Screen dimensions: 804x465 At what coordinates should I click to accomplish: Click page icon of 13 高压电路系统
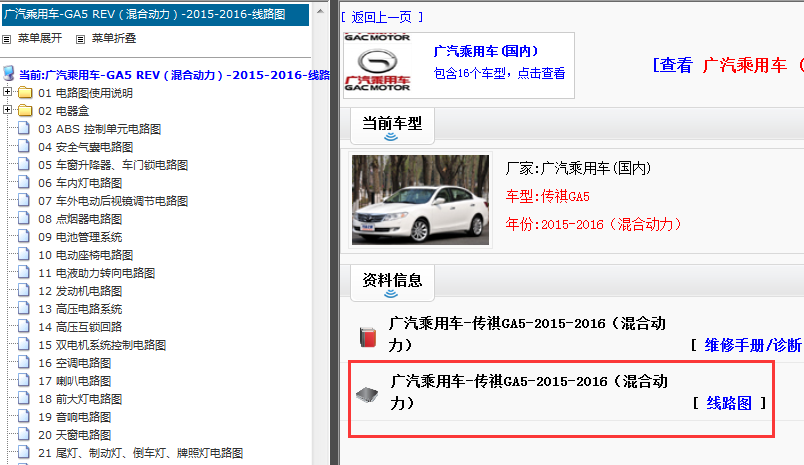(x=24, y=308)
